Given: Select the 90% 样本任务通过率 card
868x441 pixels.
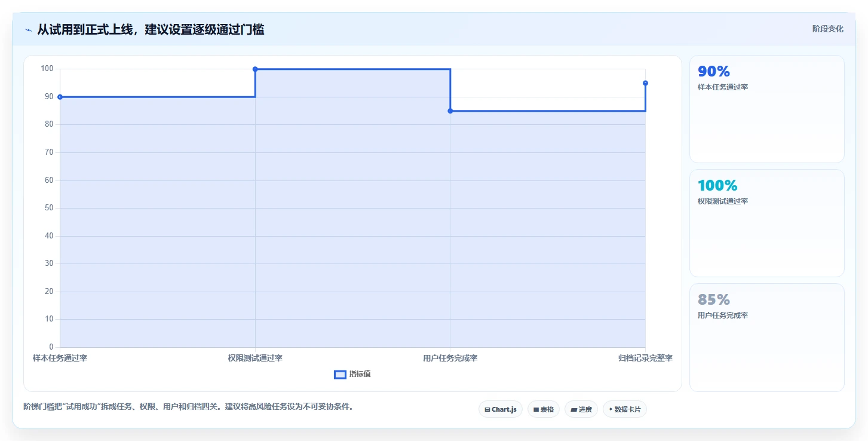Looking at the screenshot, I should tap(767, 109).
